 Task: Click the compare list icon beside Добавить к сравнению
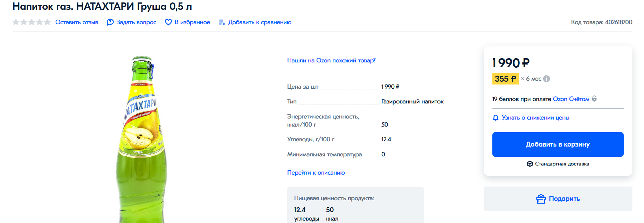click(x=222, y=22)
